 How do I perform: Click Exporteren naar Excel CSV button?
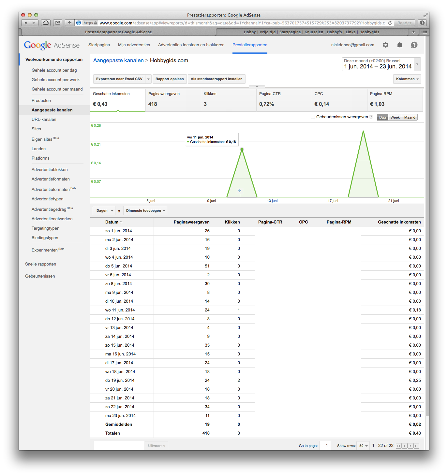[119, 79]
